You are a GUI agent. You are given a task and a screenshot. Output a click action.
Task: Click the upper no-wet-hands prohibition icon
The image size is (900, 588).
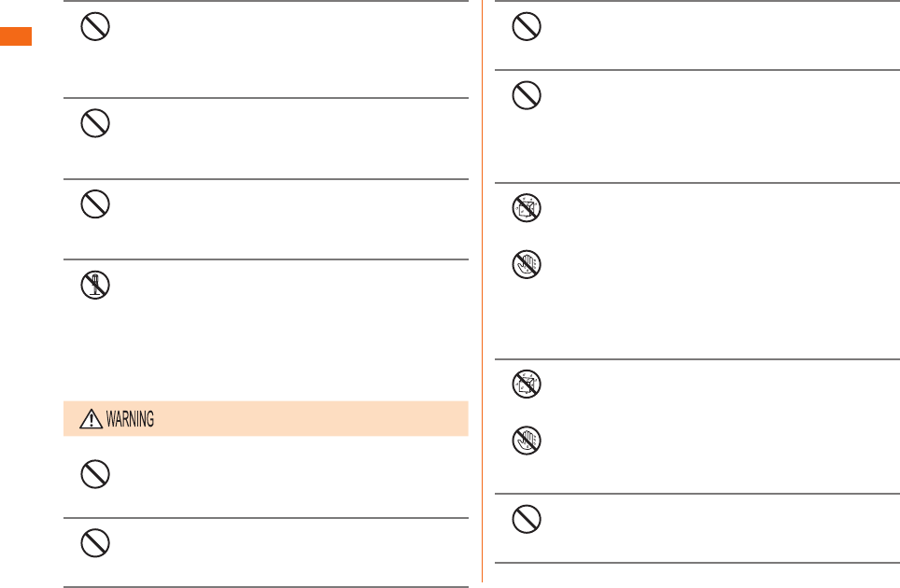527,264
